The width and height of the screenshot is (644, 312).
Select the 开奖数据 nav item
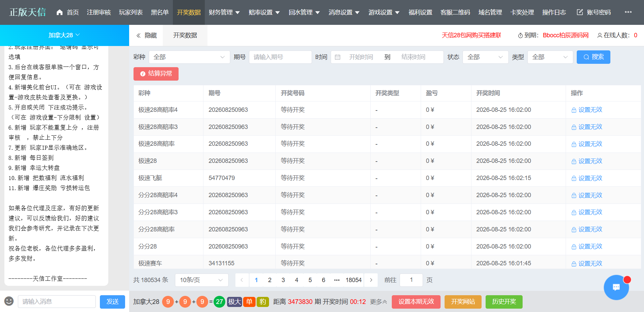pyautogui.click(x=189, y=12)
